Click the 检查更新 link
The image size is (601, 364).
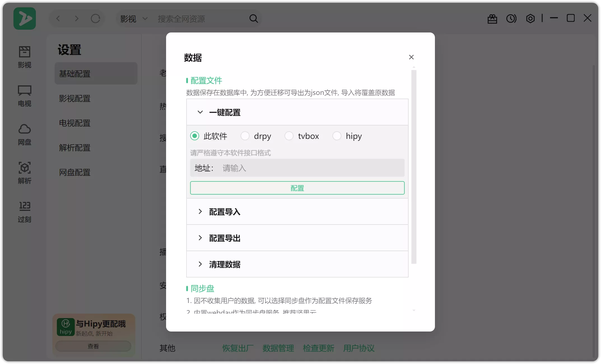tap(318, 348)
